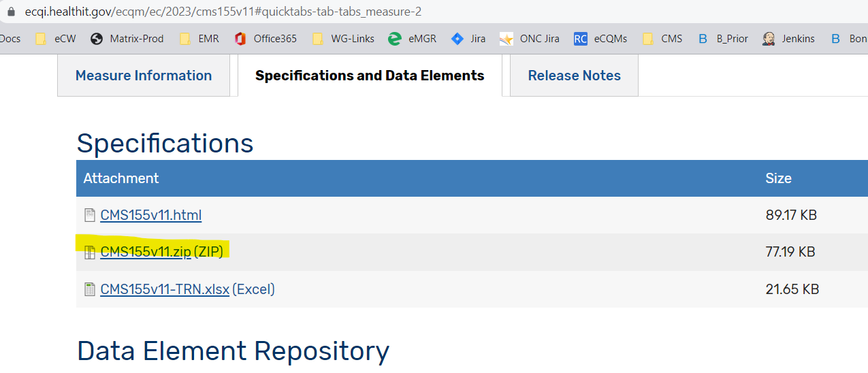Switch to the Measure Information tab
This screenshot has height=373, width=868.
point(144,76)
